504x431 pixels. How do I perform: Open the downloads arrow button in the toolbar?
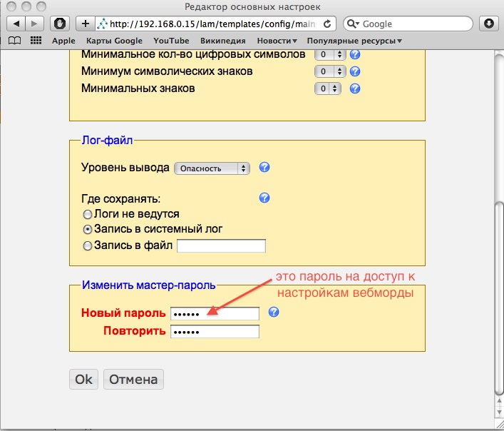488,24
